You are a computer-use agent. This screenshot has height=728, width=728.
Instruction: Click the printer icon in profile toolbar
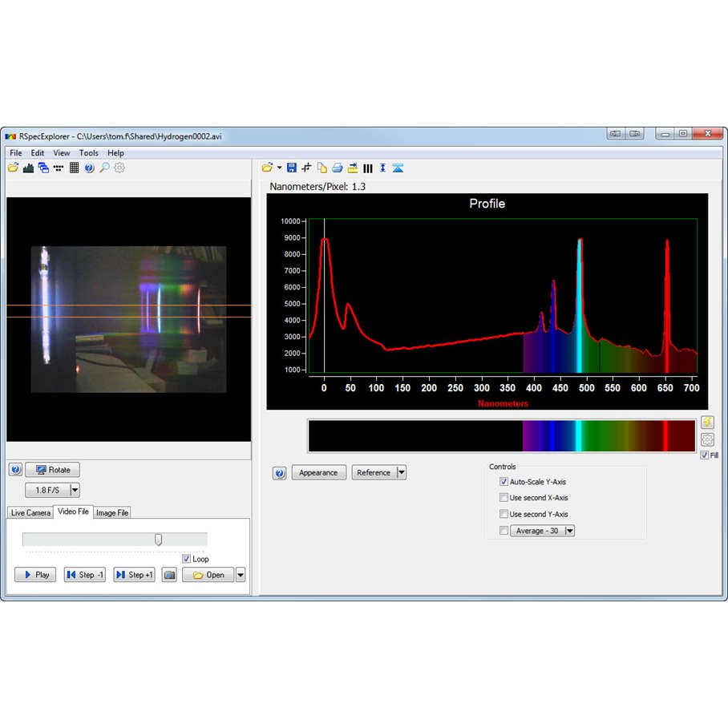pyautogui.click(x=338, y=168)
